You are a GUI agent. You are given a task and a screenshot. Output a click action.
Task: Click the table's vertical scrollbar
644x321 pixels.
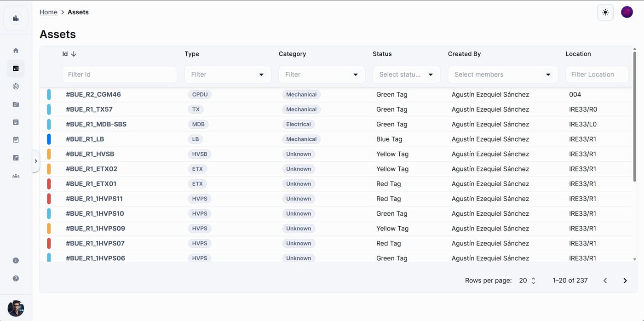[635, 116]
